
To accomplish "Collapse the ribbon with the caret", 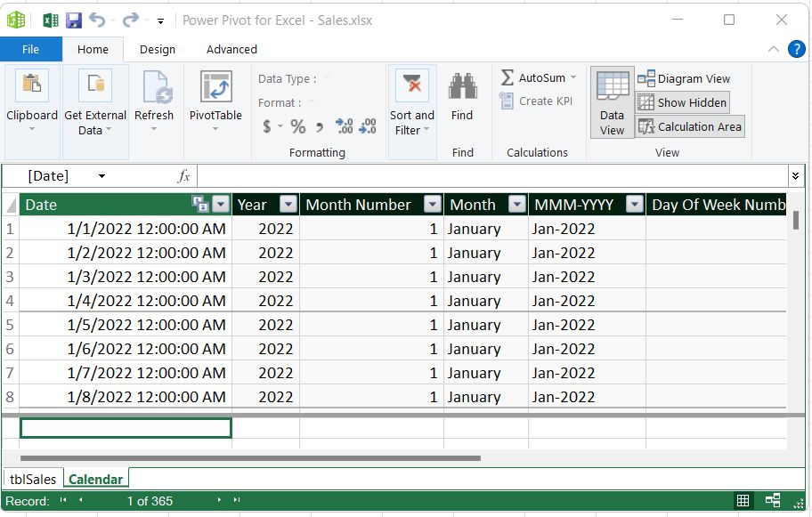I will 773,49.
